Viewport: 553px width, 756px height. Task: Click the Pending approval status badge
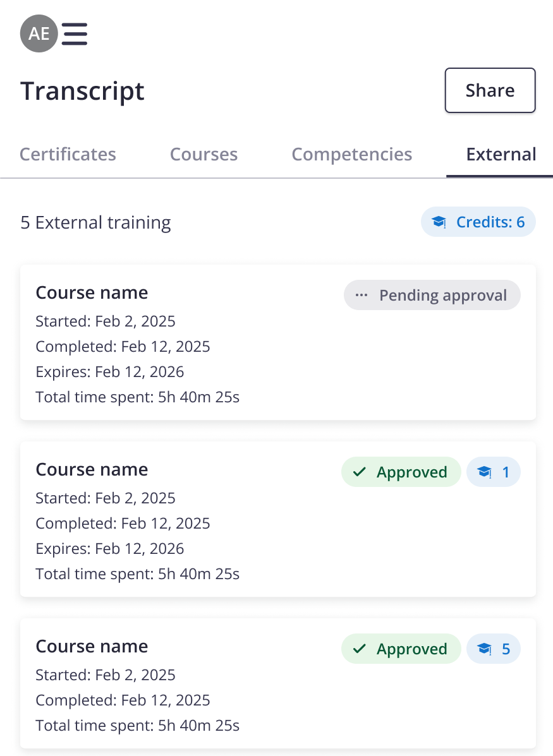pos(432,296)
